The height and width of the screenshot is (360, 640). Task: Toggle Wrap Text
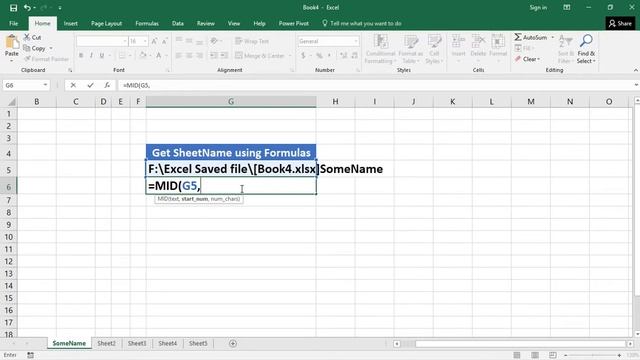(252, 41)
